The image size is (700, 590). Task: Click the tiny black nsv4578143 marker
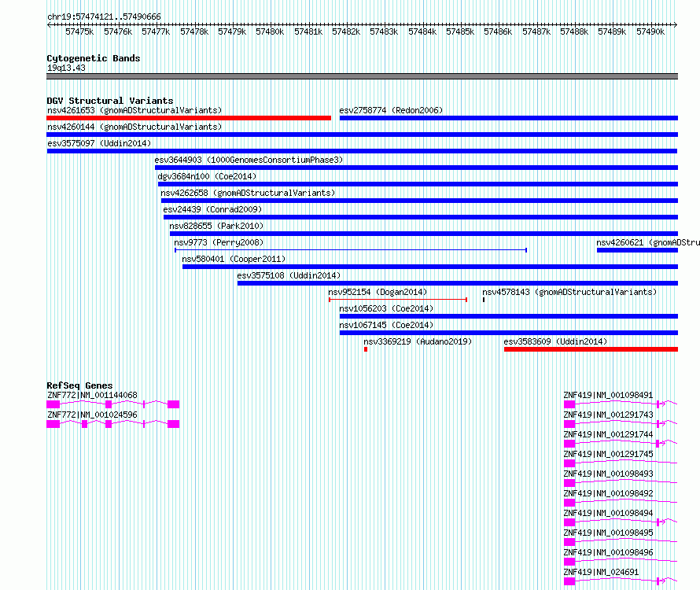click(x=484, y=300)
